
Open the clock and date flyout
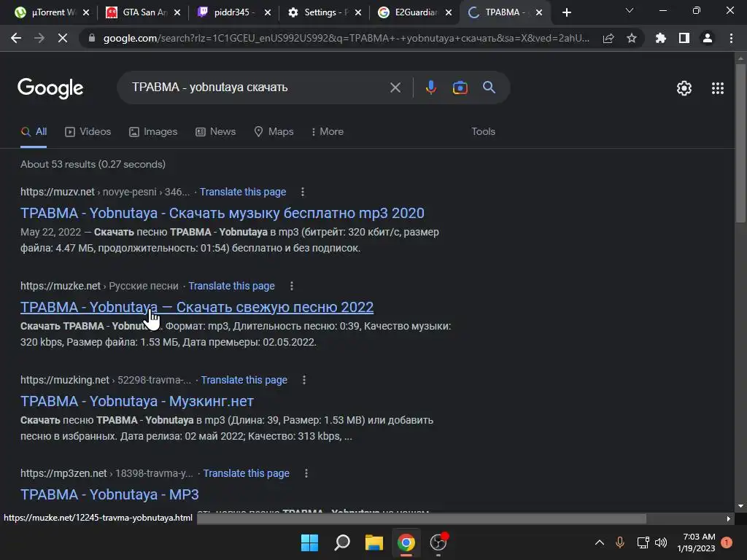[696, 542]
